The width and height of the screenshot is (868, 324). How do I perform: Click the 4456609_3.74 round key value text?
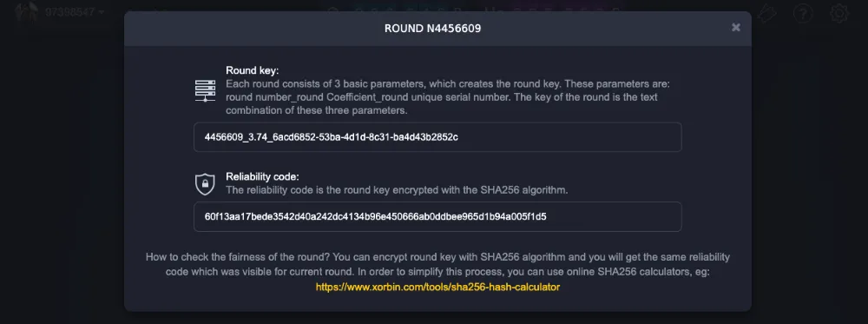[331, 136]
